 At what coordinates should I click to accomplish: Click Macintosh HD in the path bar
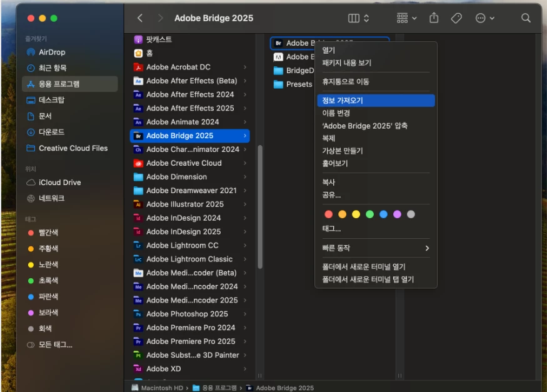click(158, 388)
